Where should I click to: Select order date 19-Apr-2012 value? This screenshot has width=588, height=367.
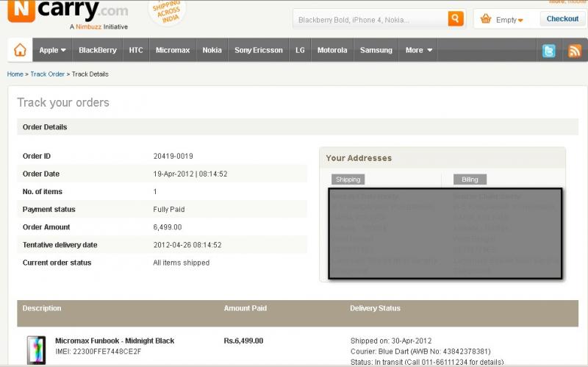[190, 174]
